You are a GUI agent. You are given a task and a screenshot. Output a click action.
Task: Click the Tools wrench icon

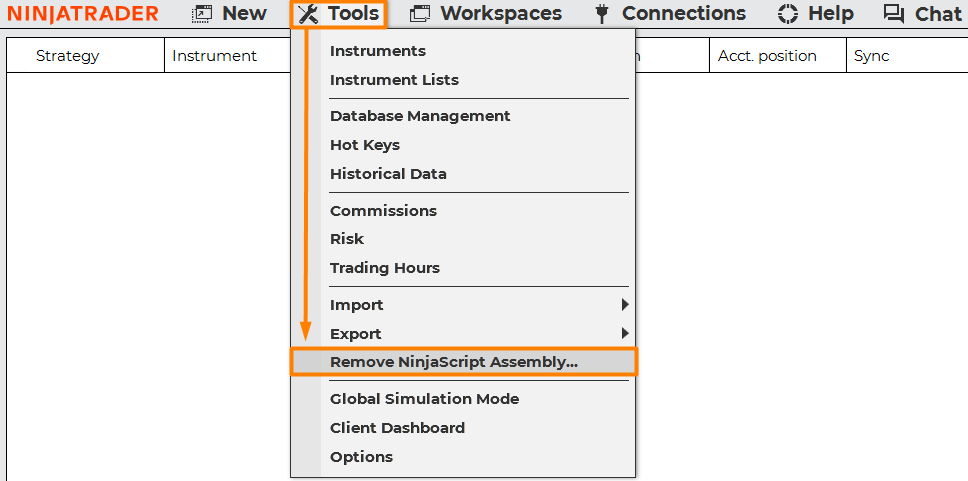(x=307, y=14)
